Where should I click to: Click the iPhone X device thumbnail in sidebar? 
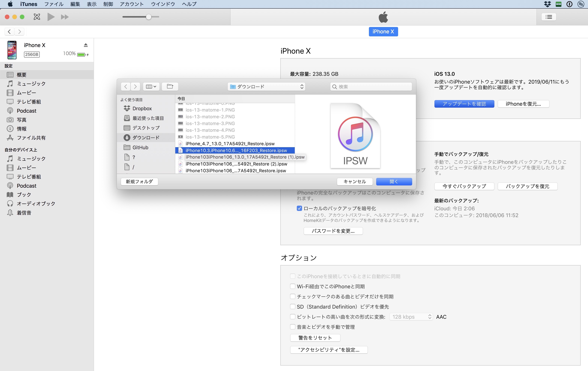click(x=12, y=50)
